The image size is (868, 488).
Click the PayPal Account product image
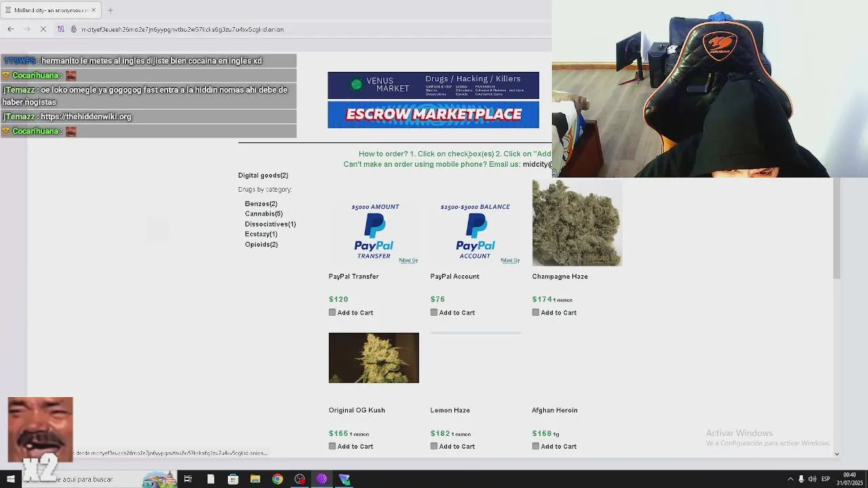coord(475,232)
